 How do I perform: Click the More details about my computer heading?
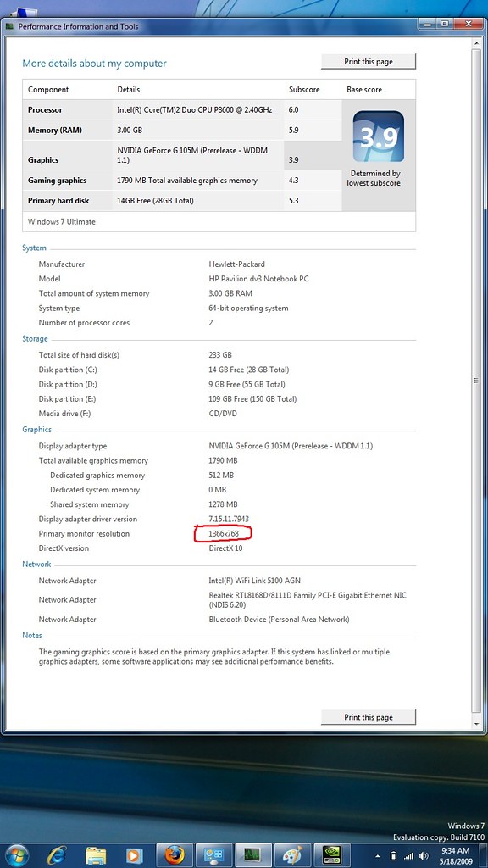click(94, 63)
